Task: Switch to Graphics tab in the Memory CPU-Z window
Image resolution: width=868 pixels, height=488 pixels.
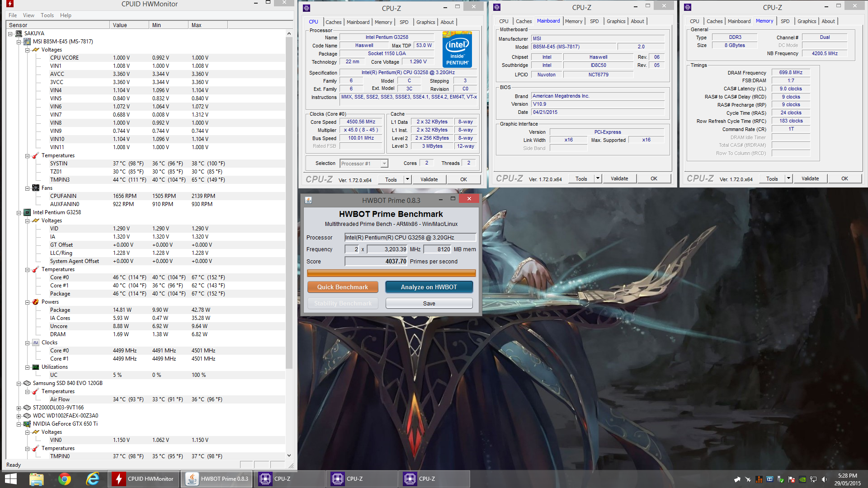Action: (x=807, y=21)
